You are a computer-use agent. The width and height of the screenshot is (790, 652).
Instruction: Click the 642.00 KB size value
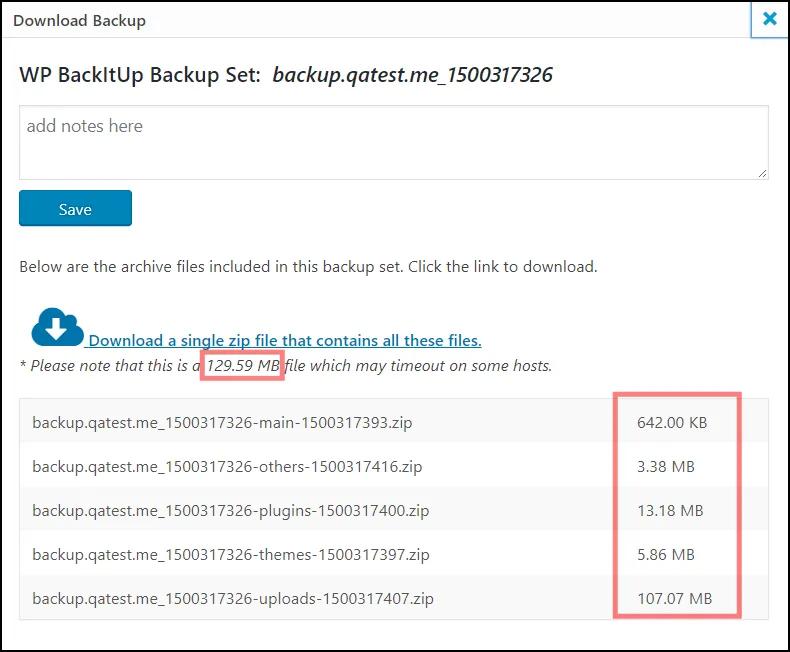tap(672, 422)
